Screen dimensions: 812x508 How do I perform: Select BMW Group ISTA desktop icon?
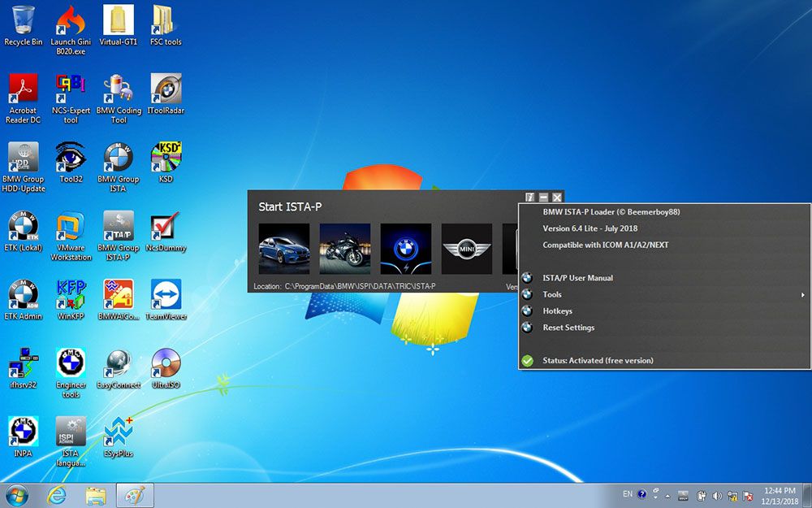(119, 167)
